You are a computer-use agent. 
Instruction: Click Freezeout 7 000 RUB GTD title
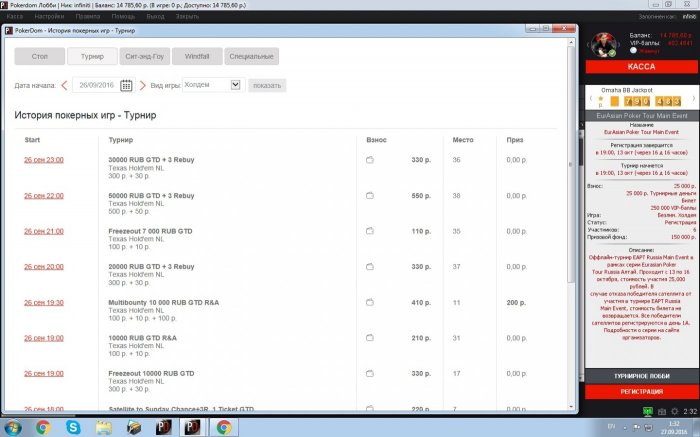click(x=150, y=231)
